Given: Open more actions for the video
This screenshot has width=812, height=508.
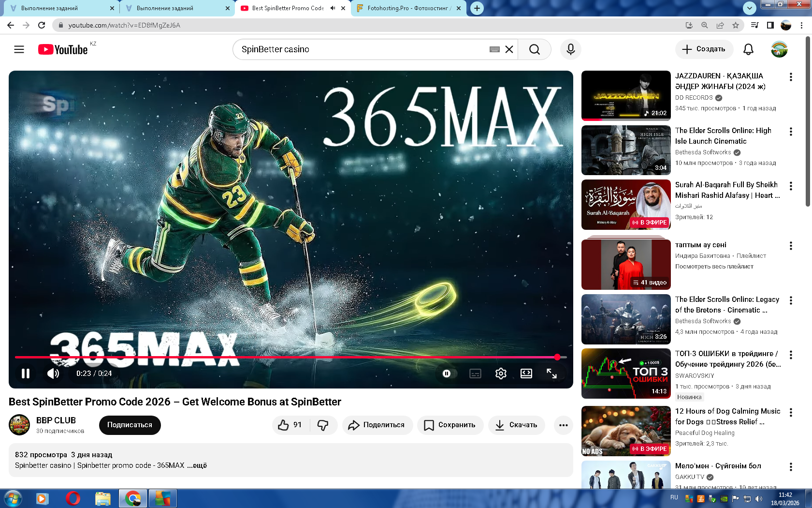Looking at the screenshot, I should [564, 425].
